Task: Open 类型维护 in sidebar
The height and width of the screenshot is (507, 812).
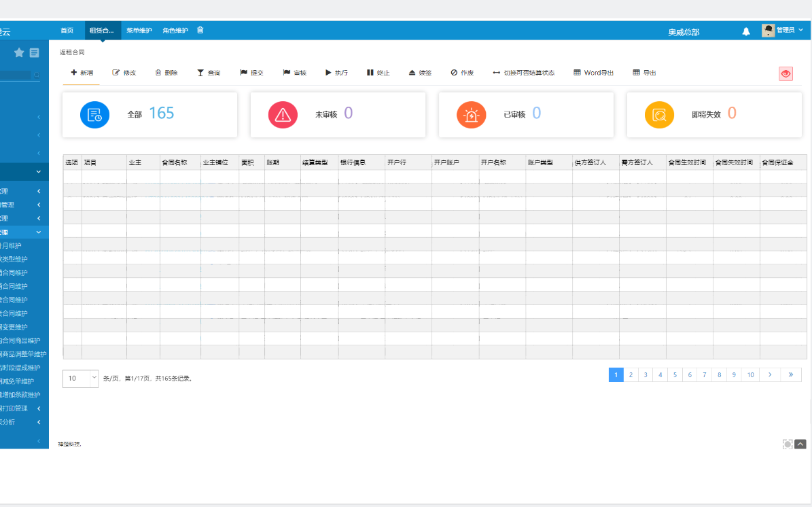Action: (14, 259)
